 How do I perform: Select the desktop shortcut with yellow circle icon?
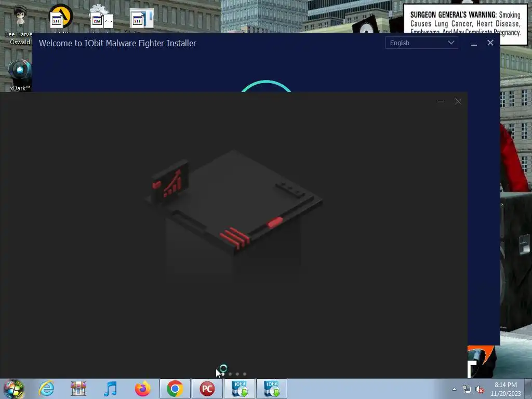(x=61, y=18)
